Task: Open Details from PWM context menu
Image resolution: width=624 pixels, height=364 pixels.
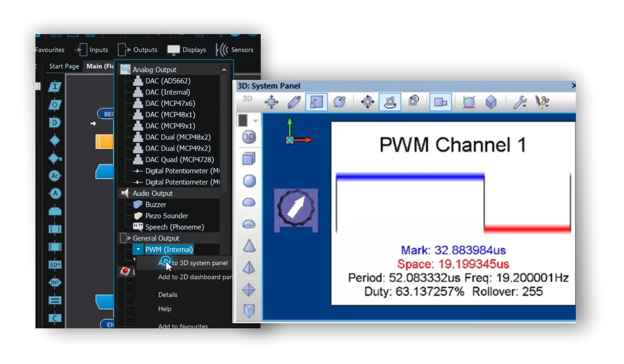Action: pos(168,295)
